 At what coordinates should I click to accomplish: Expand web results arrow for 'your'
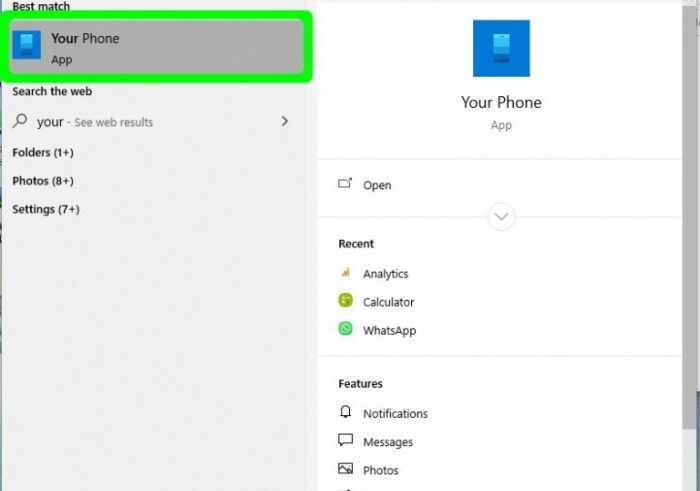(x=285, y=121)
